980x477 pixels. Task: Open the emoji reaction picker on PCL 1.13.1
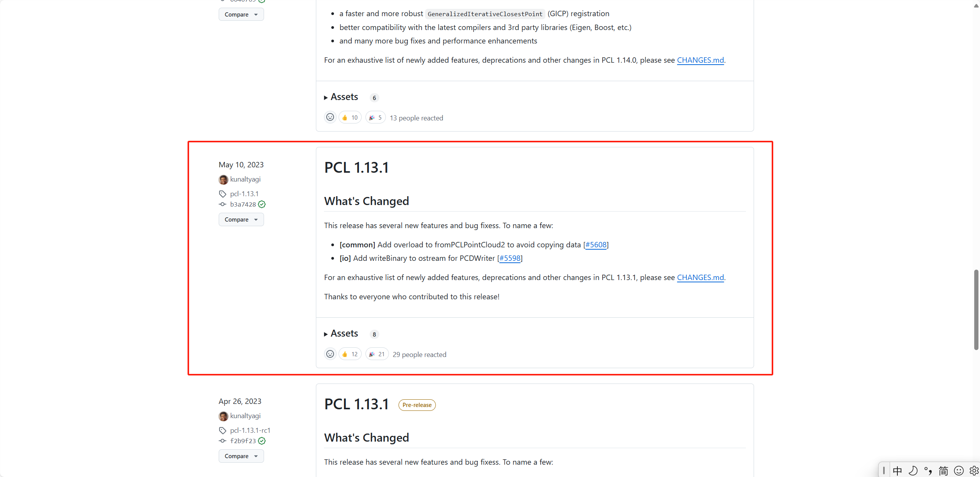coord(330,354)
